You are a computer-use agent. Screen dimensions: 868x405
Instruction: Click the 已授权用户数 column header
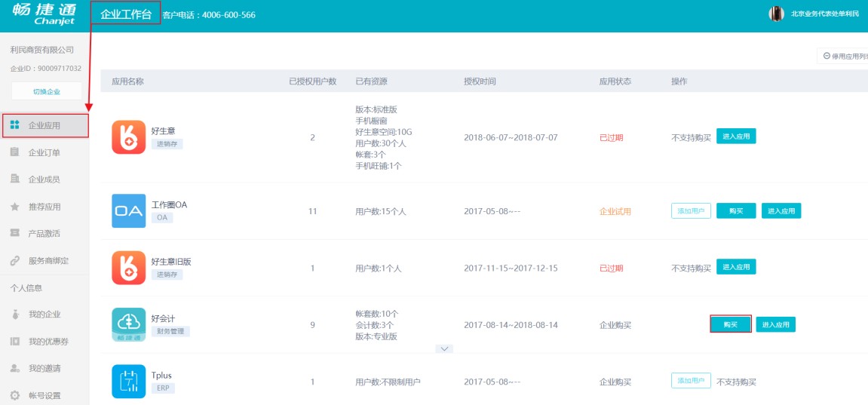[x=313, y=81]
